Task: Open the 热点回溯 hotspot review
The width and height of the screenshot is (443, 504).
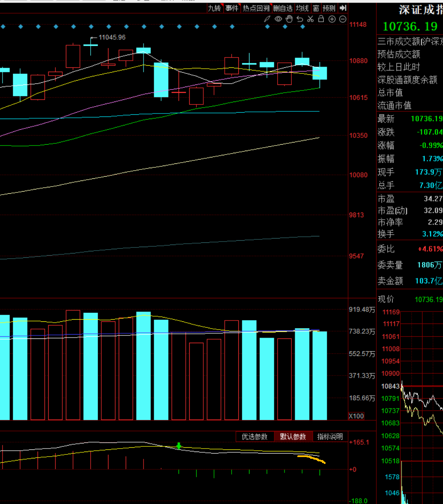Action: click(x=256, y=8)
